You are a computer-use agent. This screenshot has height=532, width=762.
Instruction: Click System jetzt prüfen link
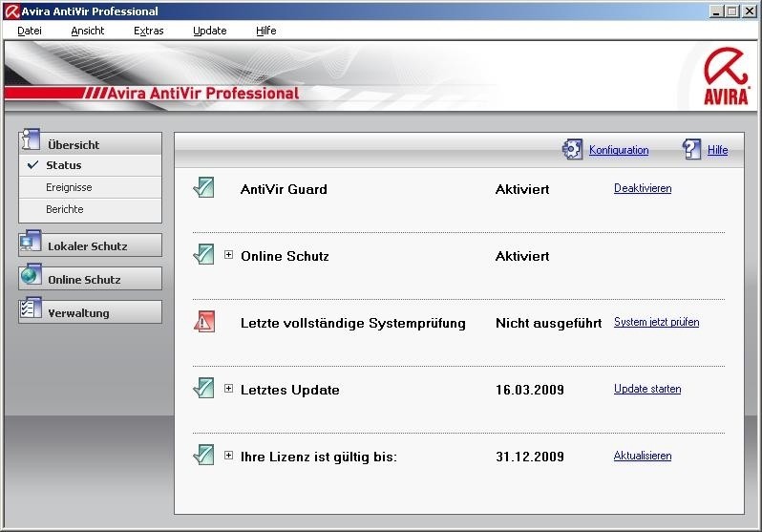657,322
